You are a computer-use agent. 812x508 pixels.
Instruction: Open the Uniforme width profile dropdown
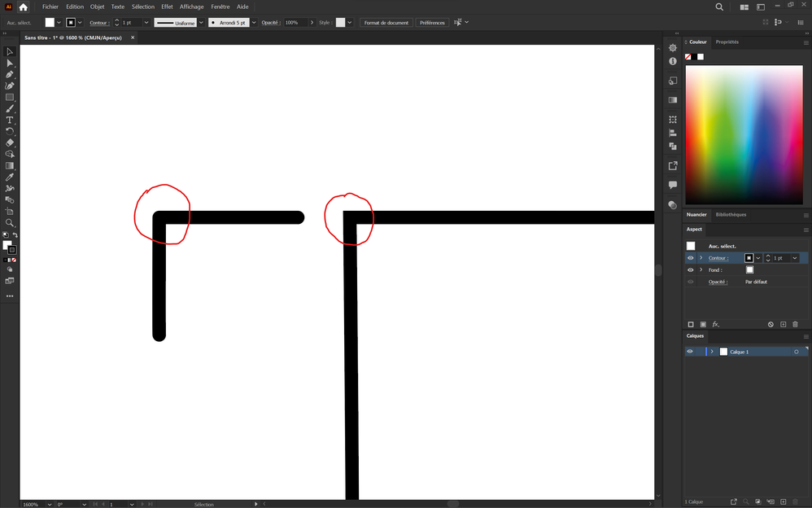tap(201, 22)
